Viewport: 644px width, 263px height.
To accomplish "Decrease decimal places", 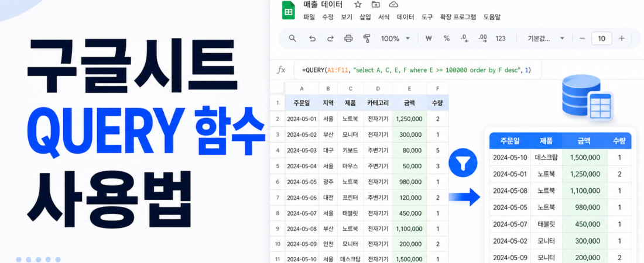I will tap(464, 38).
